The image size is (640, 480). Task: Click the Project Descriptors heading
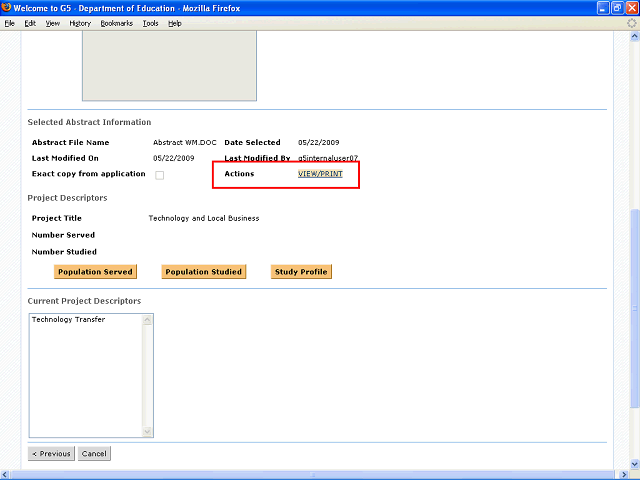tap(67, 198)
